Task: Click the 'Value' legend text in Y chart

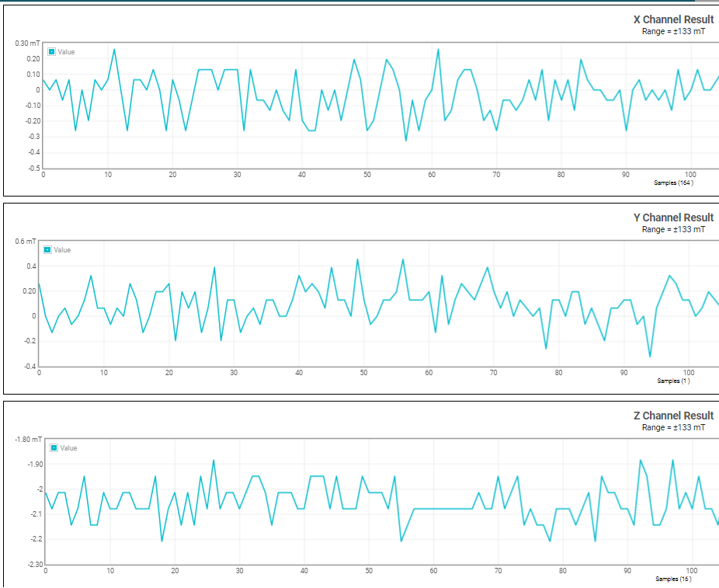Action: 62,250
